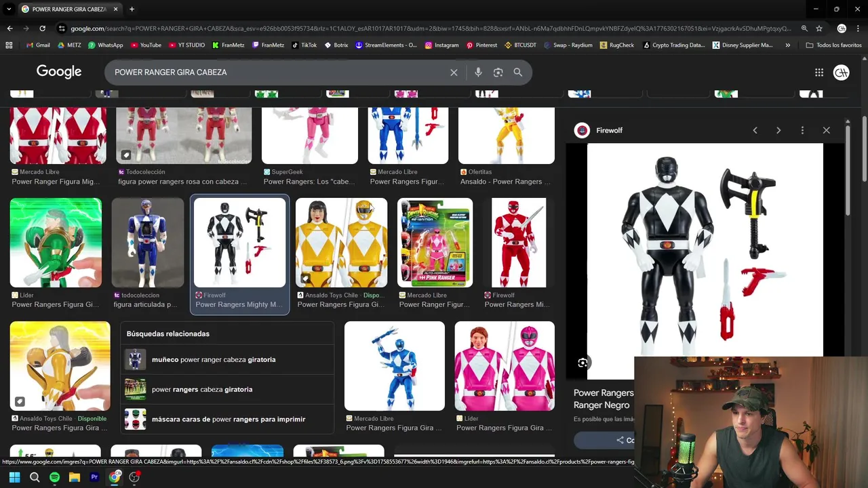Bookmark this page with the star icon
This screenshot has height=488, width=868.
coord(819,28)
